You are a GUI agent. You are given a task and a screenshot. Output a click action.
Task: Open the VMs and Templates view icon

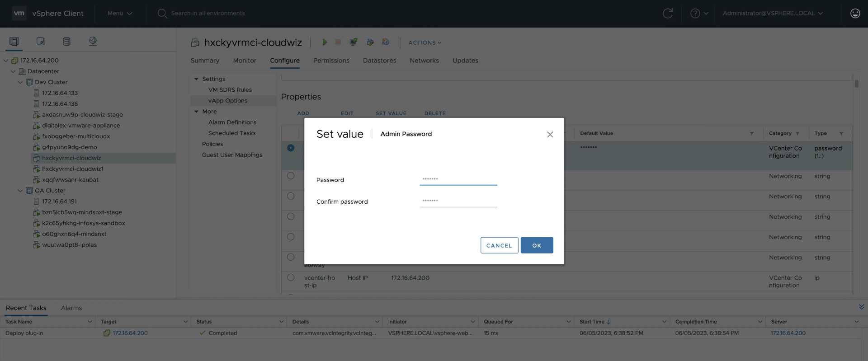(40, 42)
